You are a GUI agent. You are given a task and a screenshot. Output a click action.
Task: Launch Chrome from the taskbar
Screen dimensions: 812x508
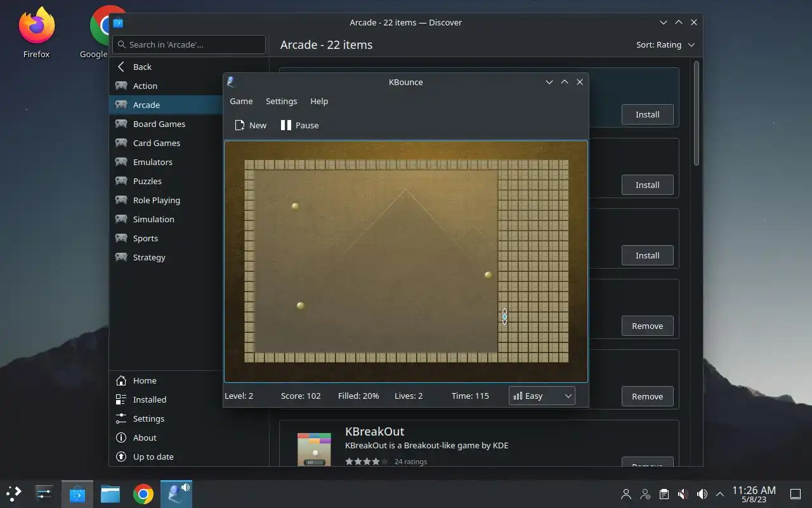[143, 493]
